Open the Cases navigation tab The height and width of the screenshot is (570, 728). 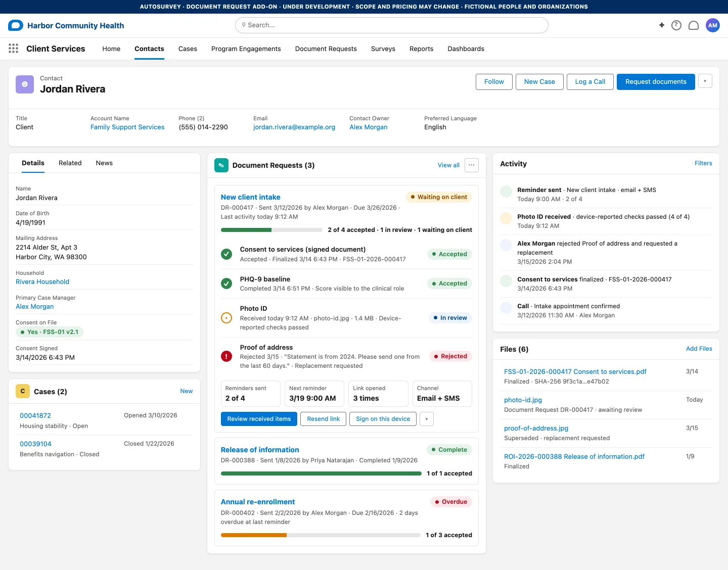(x=188, y=49)
